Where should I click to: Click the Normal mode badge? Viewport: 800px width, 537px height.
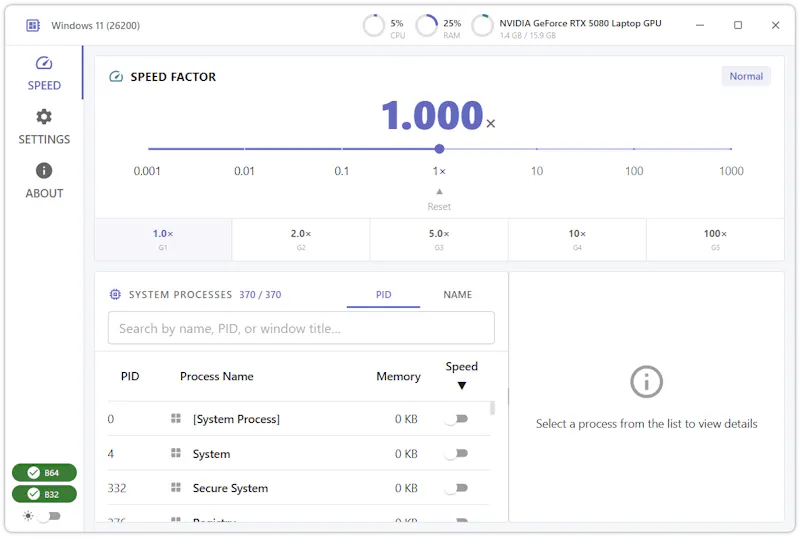(x=746, y=76)
